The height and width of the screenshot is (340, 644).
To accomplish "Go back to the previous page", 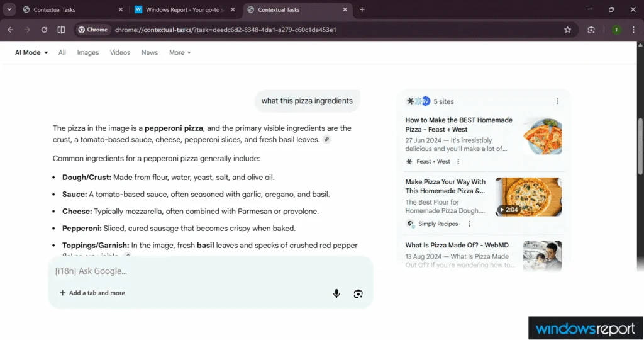I will point(10,30).
